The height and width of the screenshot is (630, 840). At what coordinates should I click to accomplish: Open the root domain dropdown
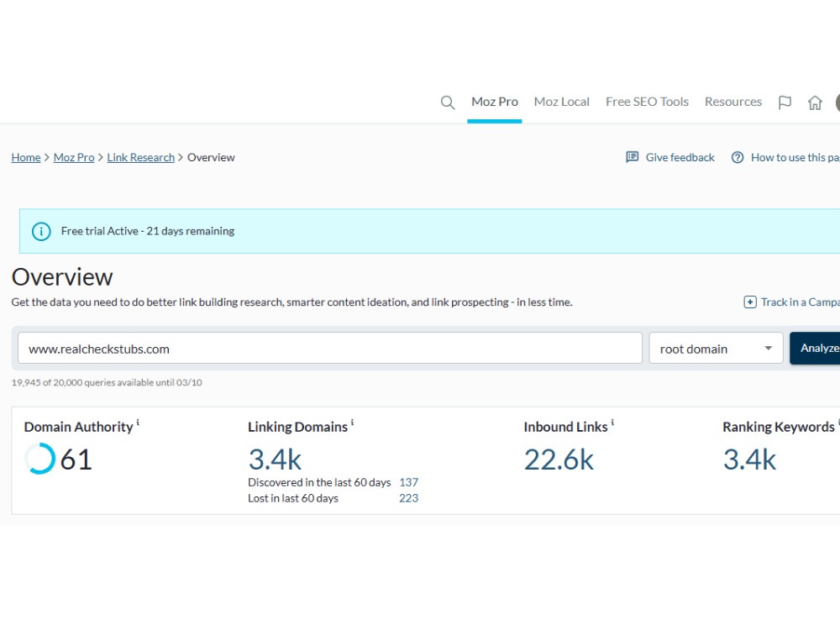tap(716, 349)
